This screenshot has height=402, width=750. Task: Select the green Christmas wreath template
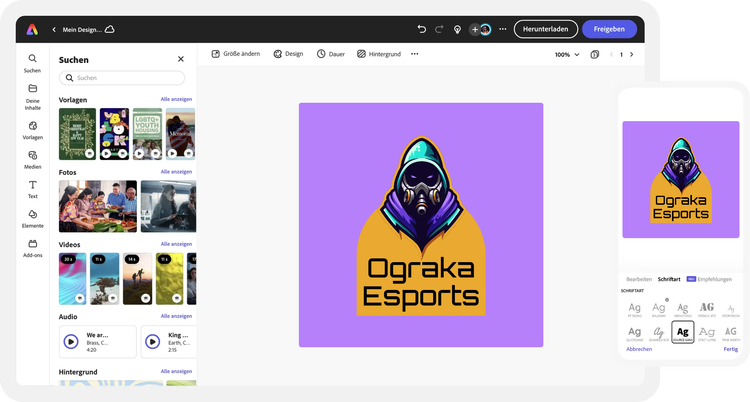[x=77, y=134]
